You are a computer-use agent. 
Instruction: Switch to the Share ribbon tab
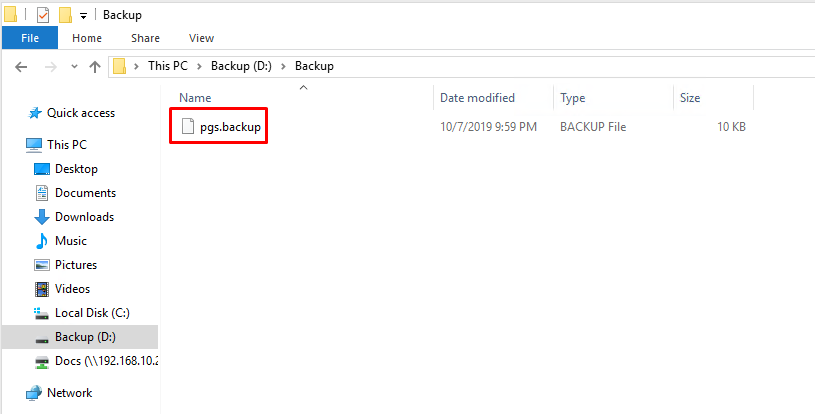(145, 38)
